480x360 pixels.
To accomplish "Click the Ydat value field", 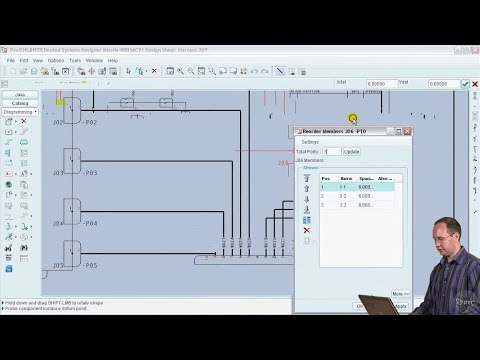I will 444,84.
